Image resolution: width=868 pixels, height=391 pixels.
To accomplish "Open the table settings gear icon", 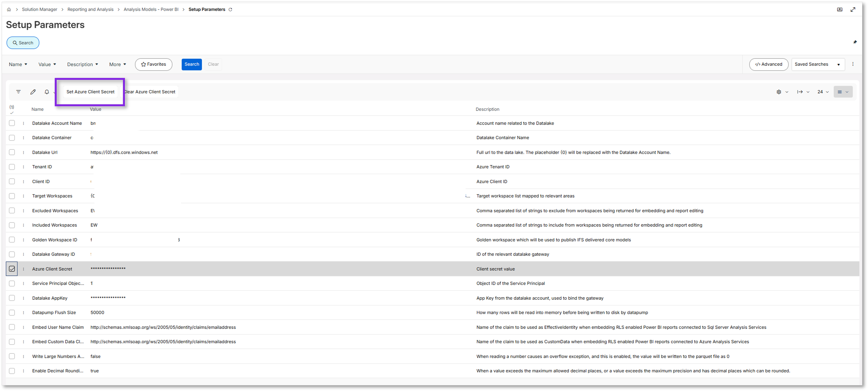I will [x=779, y=92].
